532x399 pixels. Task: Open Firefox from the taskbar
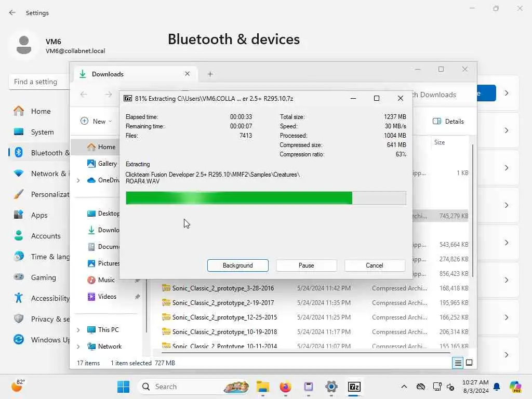click(x=285, y=387)
